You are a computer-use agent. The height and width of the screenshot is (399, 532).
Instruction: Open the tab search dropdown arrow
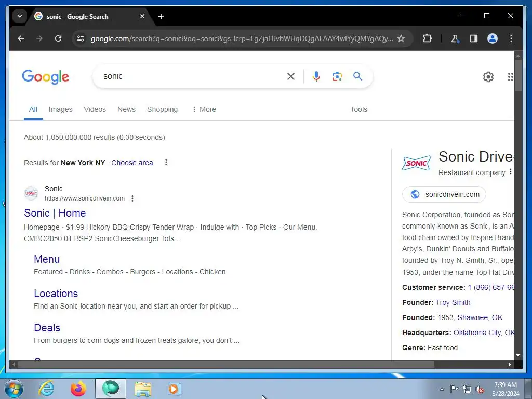[20, 16]
